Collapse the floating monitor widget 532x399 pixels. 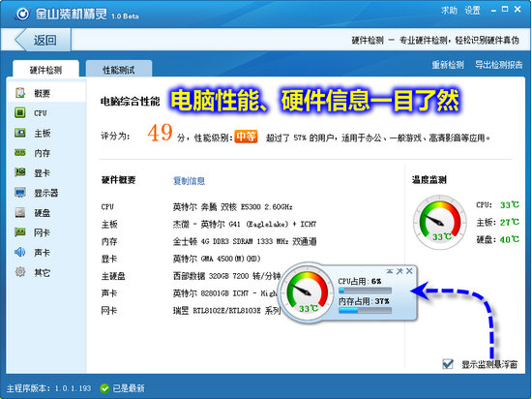click(x=390, y=271)
